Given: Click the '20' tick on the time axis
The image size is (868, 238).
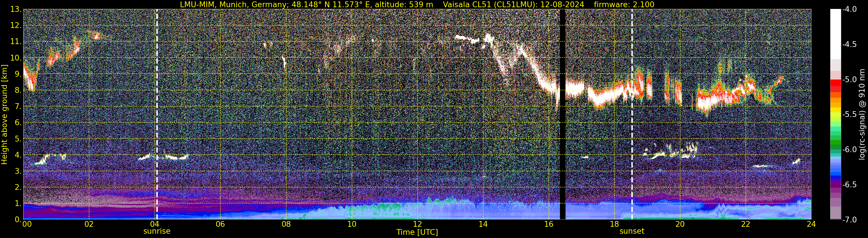Looking at the screenshot, I should [x=680, y=224].
